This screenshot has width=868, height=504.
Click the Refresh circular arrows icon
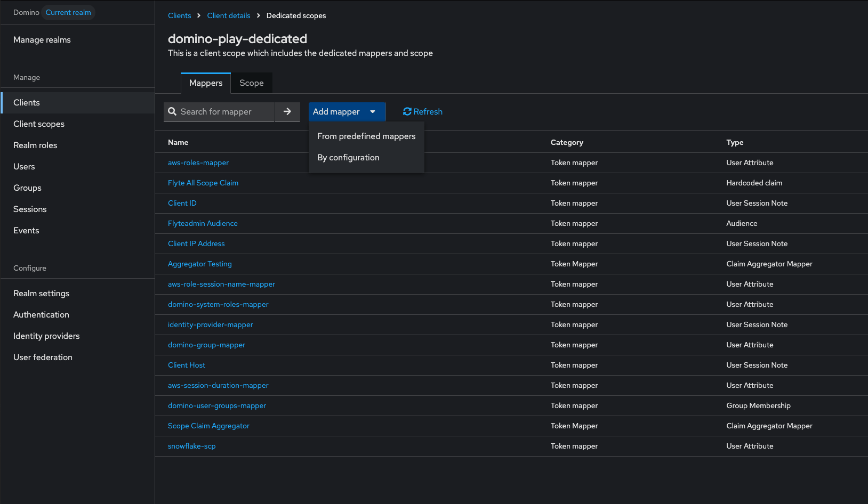[x=407, y=111]
